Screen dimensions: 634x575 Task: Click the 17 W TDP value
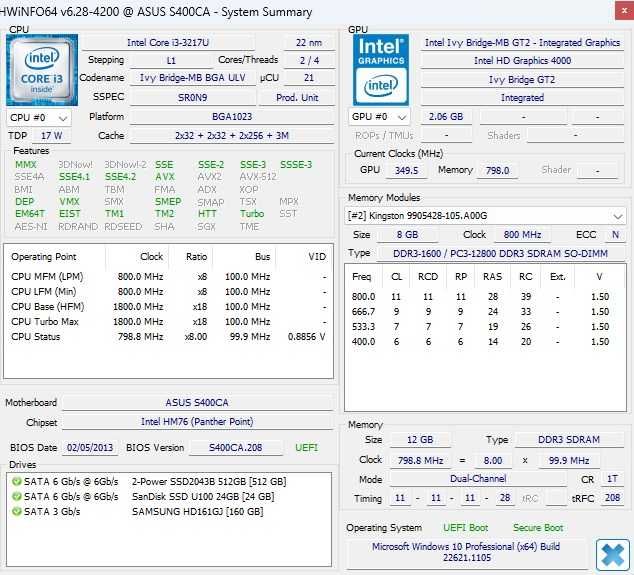point(51,135)
